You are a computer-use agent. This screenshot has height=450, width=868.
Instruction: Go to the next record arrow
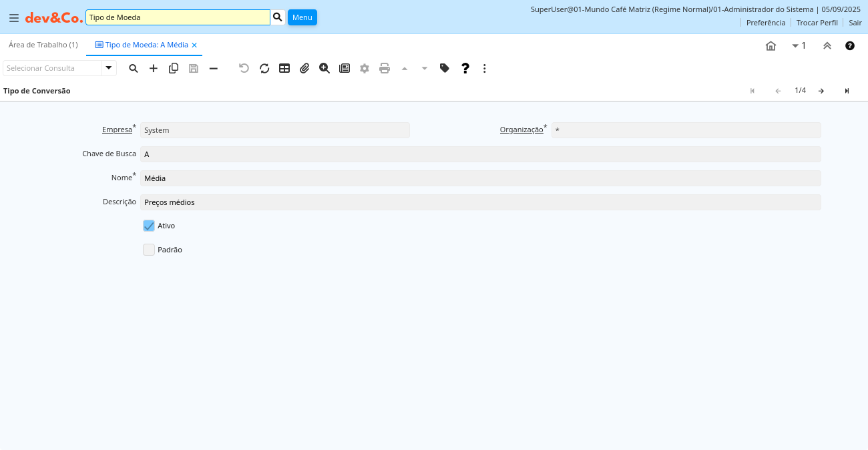821,91
